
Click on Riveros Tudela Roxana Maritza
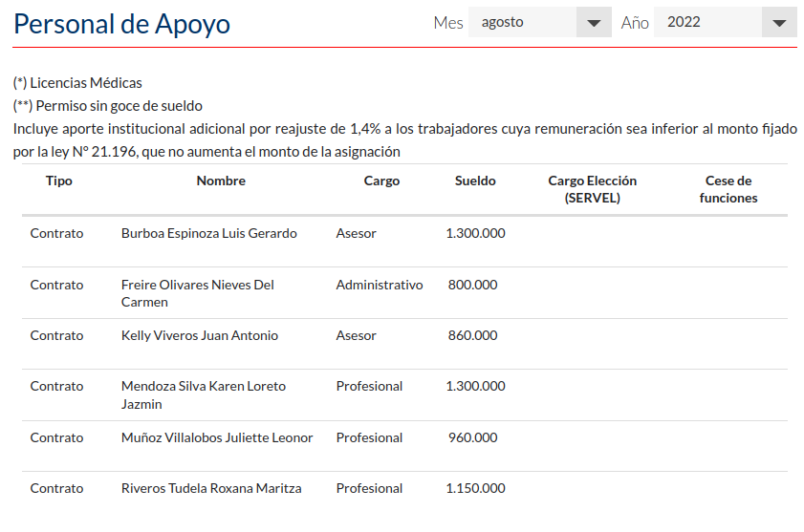pyautogui.click(x=211, y=488)
